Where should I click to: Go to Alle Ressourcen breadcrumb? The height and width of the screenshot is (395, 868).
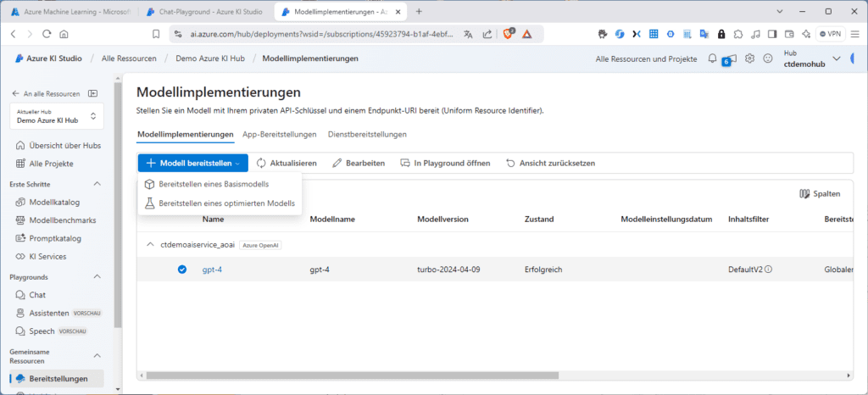click(129, 58)
